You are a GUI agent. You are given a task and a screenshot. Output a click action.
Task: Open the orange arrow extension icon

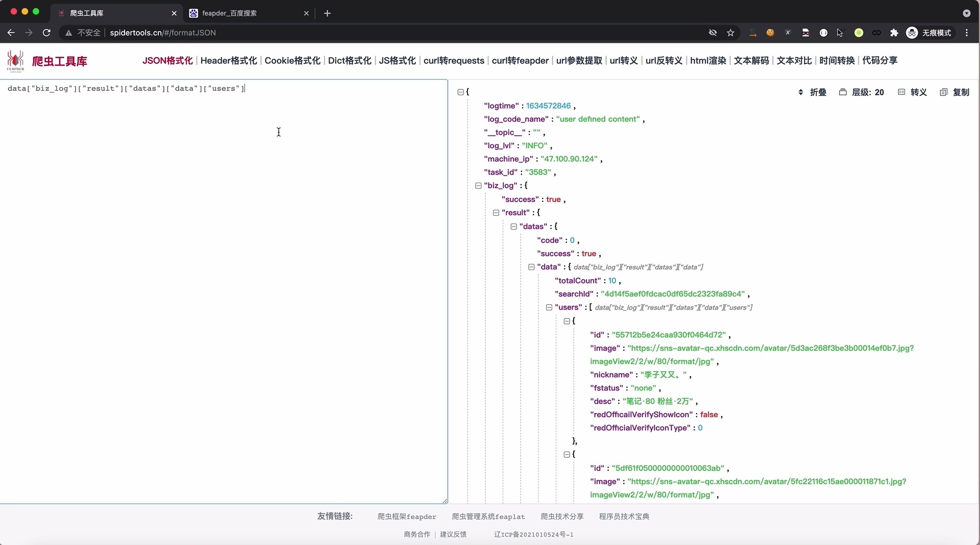[x=752, y=33]
